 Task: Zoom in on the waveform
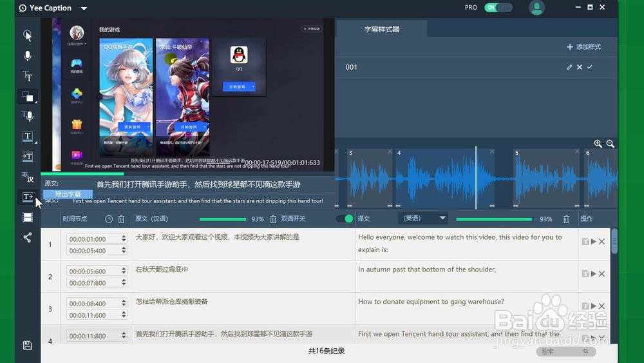(x=598, y=144)
